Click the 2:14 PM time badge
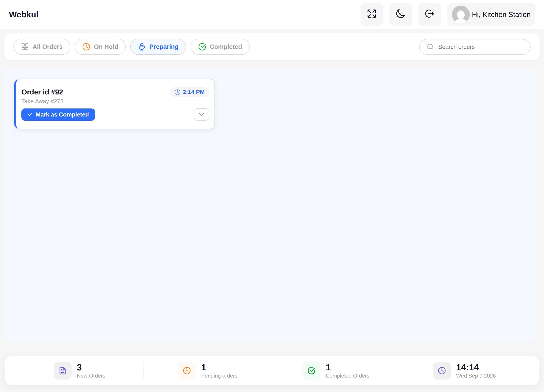This screenshot has width=544, height=392. (x=190, y=92)
